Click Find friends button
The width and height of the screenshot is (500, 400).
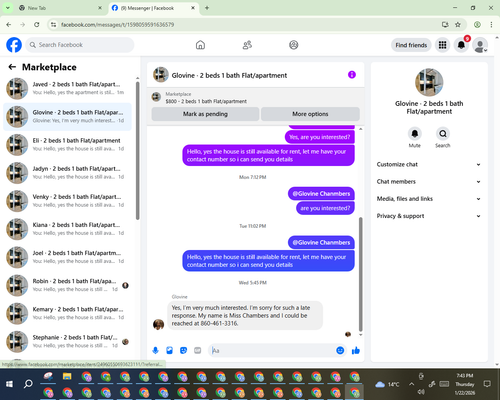(411, 45)
